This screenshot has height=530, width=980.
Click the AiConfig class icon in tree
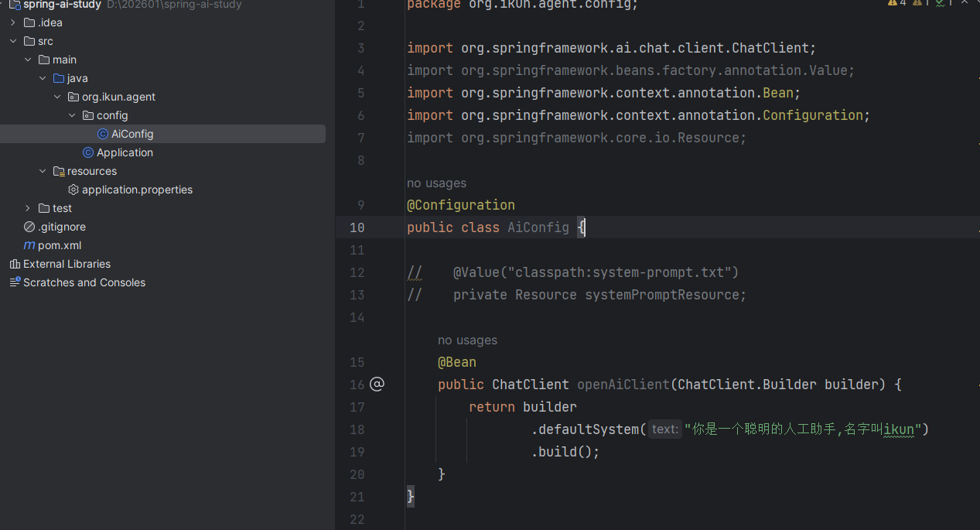pyautogui.click(x=103, y=134)
